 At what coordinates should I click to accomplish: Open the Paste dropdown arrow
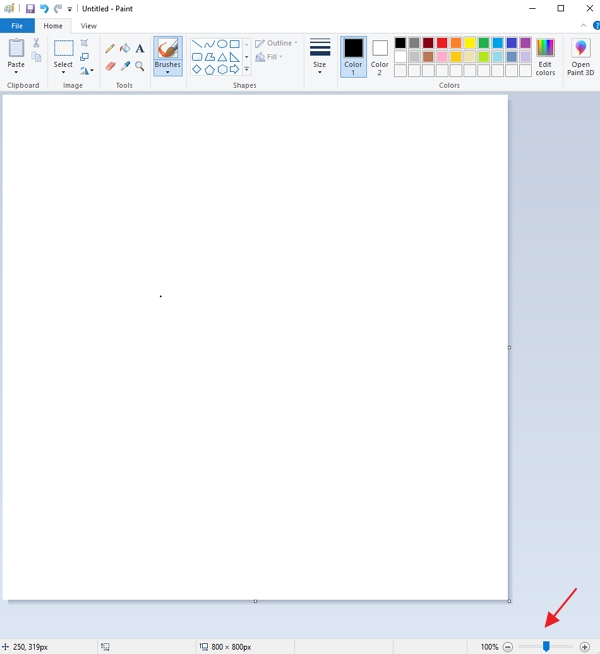[16, 73]
